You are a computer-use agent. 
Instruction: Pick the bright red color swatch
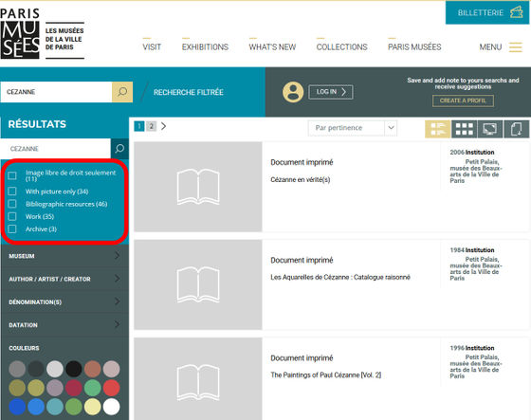tap(112, 388)
